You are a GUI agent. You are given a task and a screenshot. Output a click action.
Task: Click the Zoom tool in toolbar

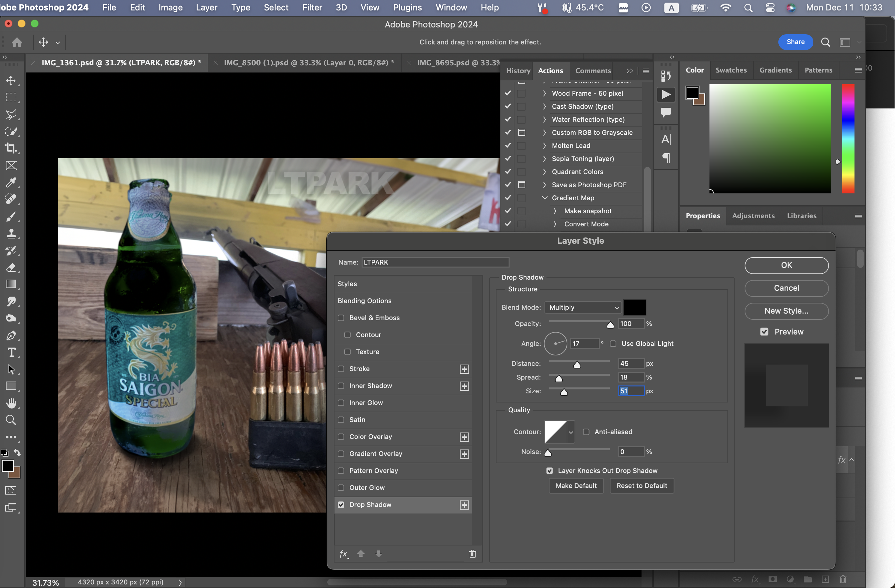(x=11, y=420)
